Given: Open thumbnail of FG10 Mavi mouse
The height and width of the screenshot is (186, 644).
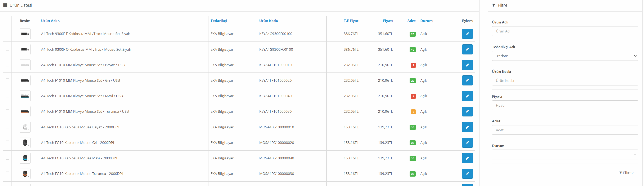Looking at the screenshot, I should [x=25, y=158].
